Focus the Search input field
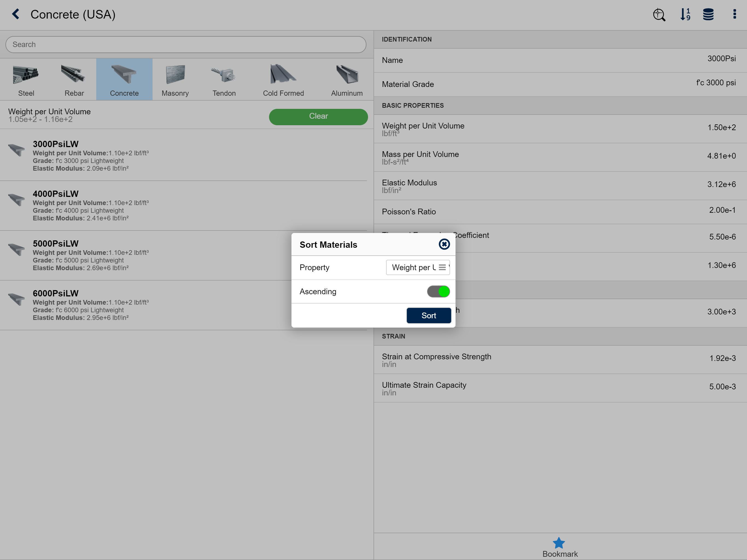Viewport: 747px width, 560px height. click(186, 45)
